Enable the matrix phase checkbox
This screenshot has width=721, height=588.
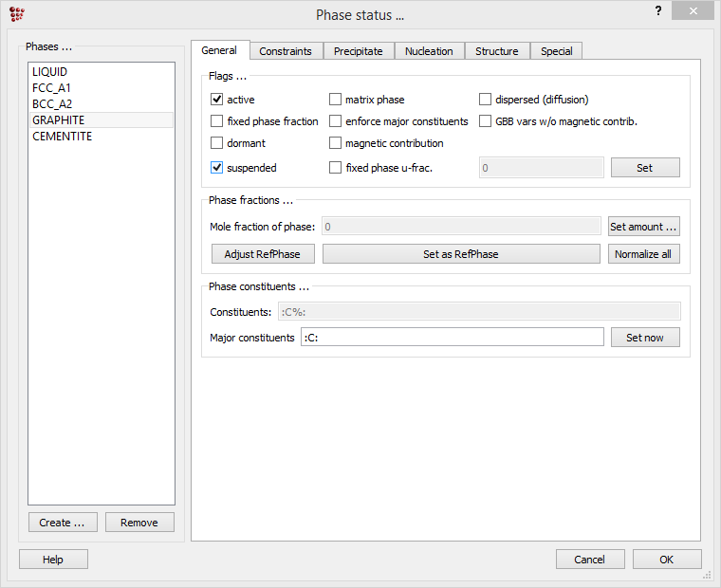[336, 100]
